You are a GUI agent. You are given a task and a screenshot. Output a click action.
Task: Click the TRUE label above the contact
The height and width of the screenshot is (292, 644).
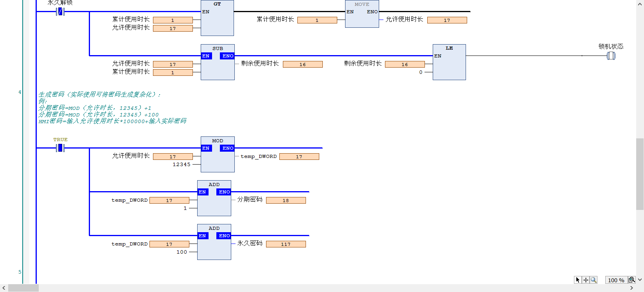[60, 140]
